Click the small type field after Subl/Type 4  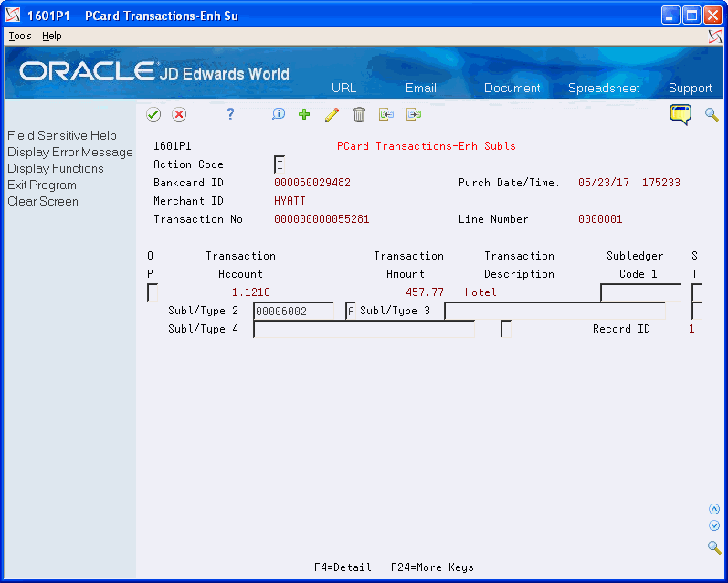[x=506, y=329]
